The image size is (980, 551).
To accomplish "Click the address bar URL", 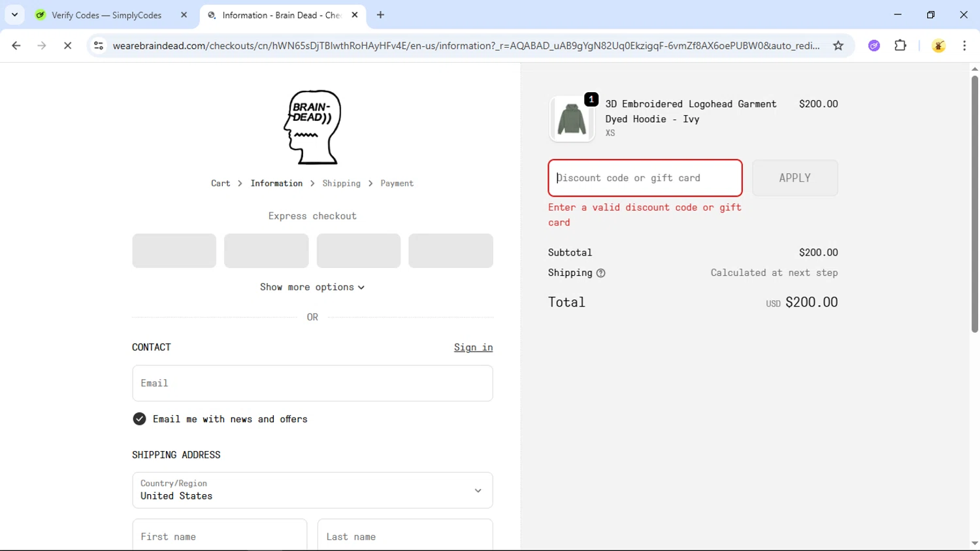I will tap(466, 46).
